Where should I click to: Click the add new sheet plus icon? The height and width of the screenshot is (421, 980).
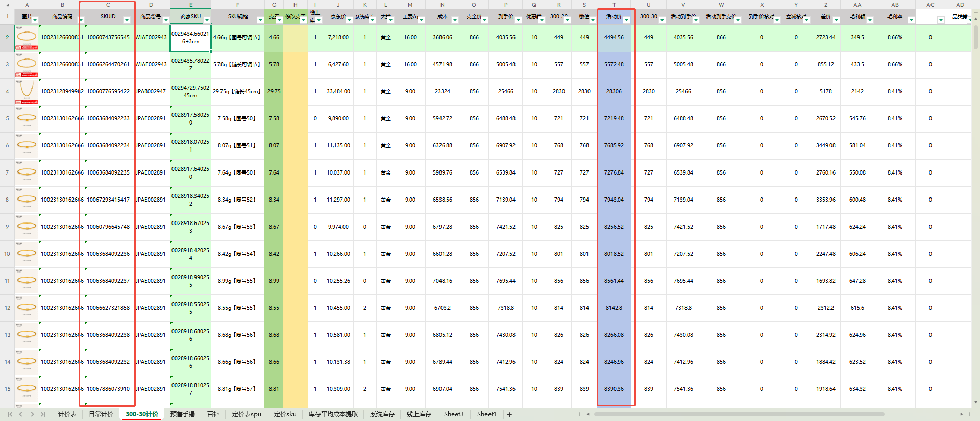509,415
